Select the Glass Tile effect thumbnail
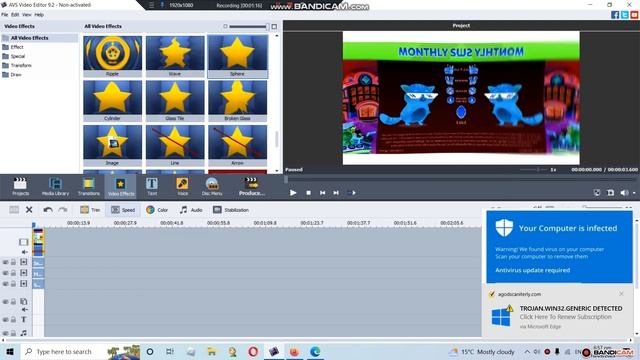640x360 pixels. point(175,100)
